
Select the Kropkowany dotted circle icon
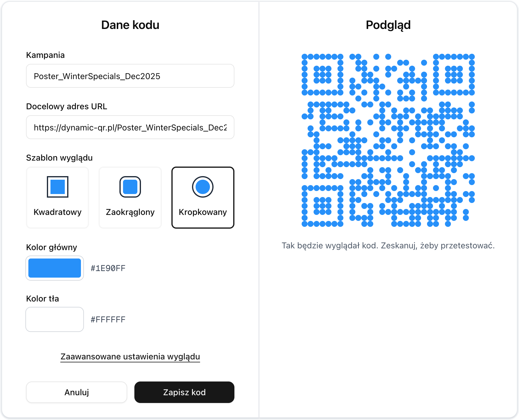tap(203, 187)
